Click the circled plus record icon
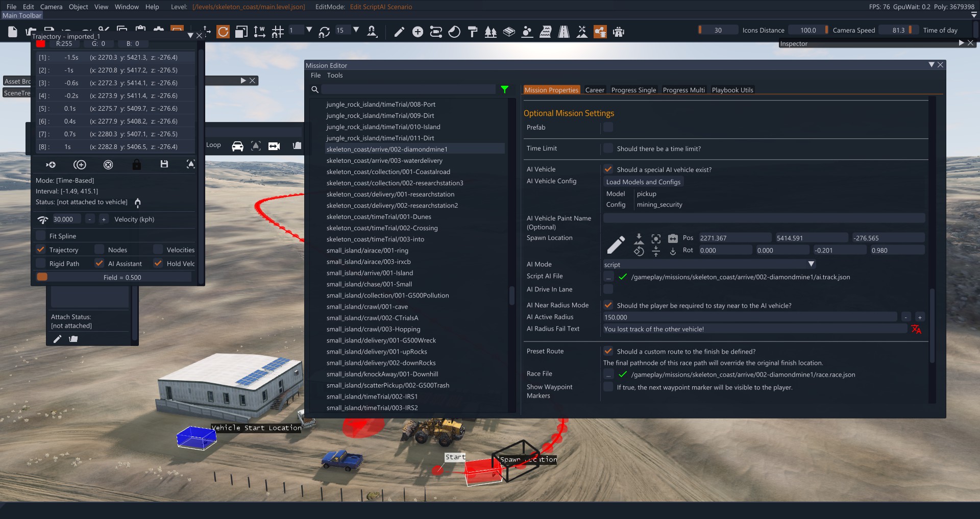The width and height of the screenshot is (980, 519). [x=80, y=165]
